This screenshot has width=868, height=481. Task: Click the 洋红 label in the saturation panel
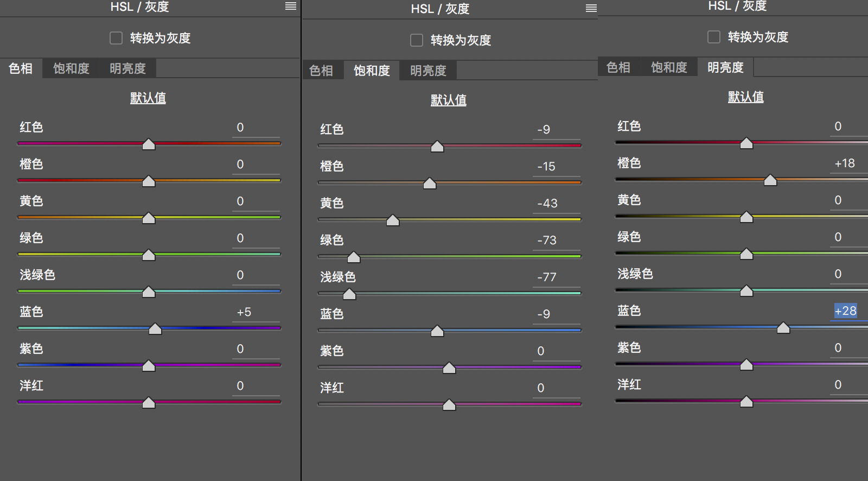coord(332,388)
